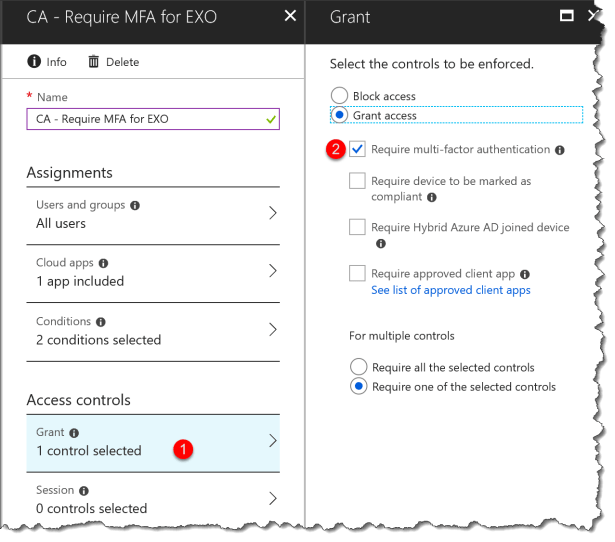This screenshot has height=542, width=615.
Task: Click the Delete trash icon
Action: point(94,62)
